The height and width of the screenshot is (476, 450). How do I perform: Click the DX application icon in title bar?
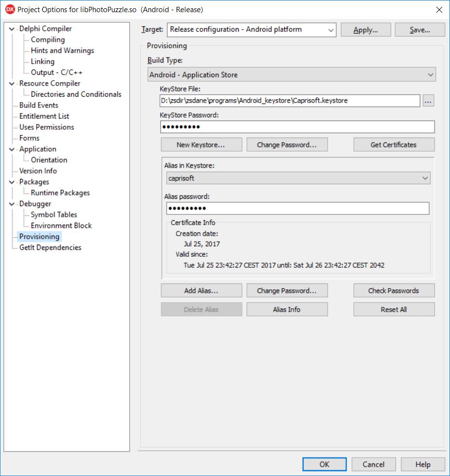click(10, 9)
